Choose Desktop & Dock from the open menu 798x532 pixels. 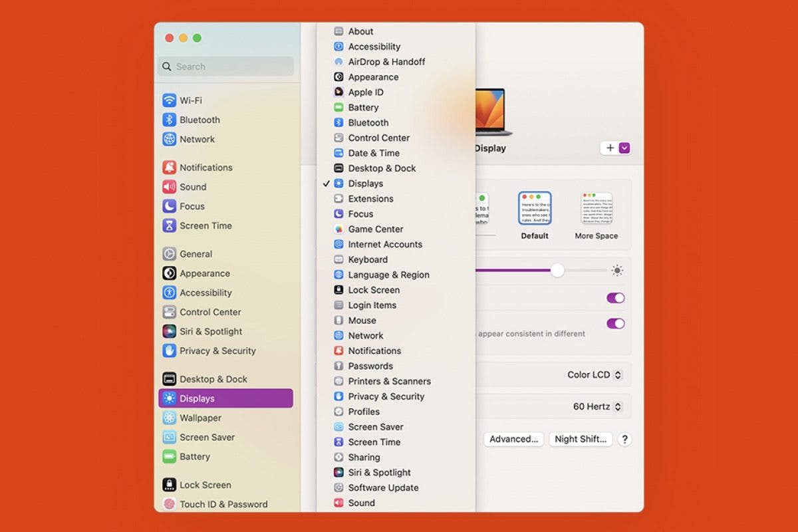[382, 168]
